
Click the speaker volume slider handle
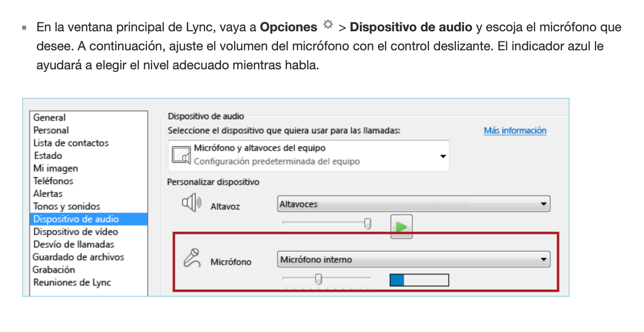click(x=368, y=224)
